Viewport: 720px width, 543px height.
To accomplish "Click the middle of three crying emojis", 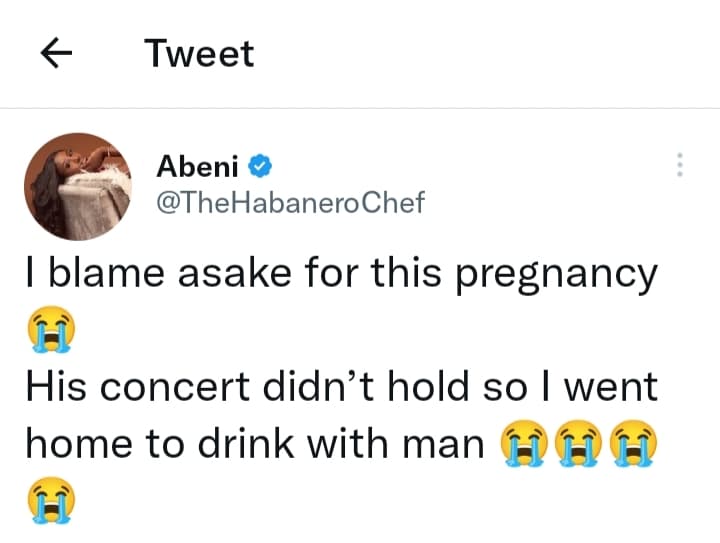I will pos(579,443).
